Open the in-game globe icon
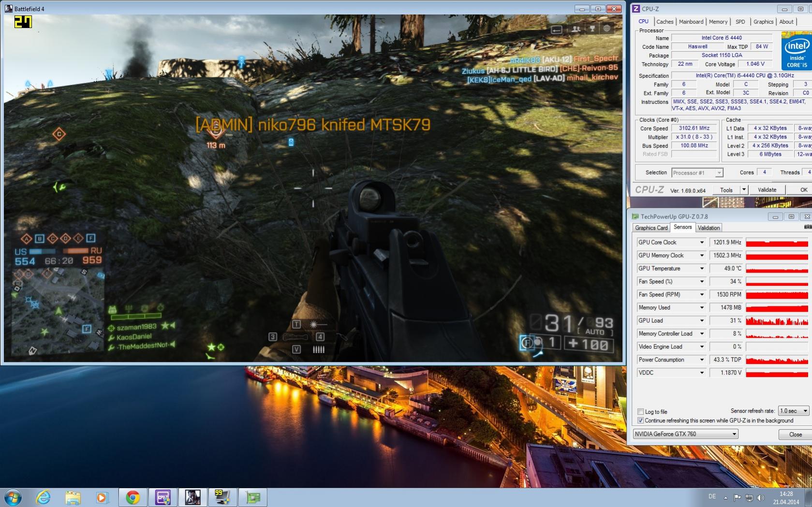This screenshot has width=812, height=507. click(606, 29)
